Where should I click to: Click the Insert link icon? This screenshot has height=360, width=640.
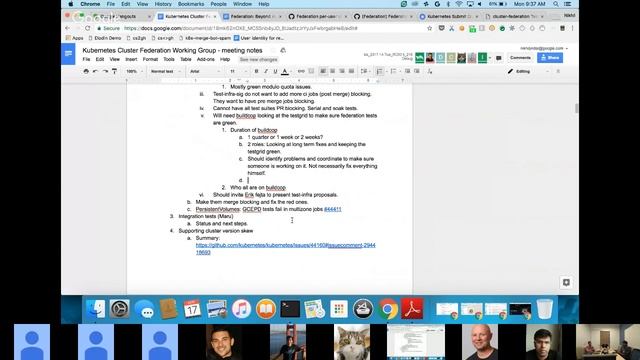tap(301, 71)
